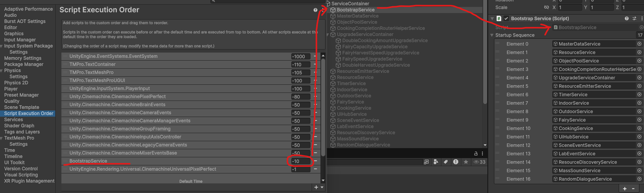Screen dimensions: 644x193
Task: Open search in Unity Search window icon
Action: [426, 162]
